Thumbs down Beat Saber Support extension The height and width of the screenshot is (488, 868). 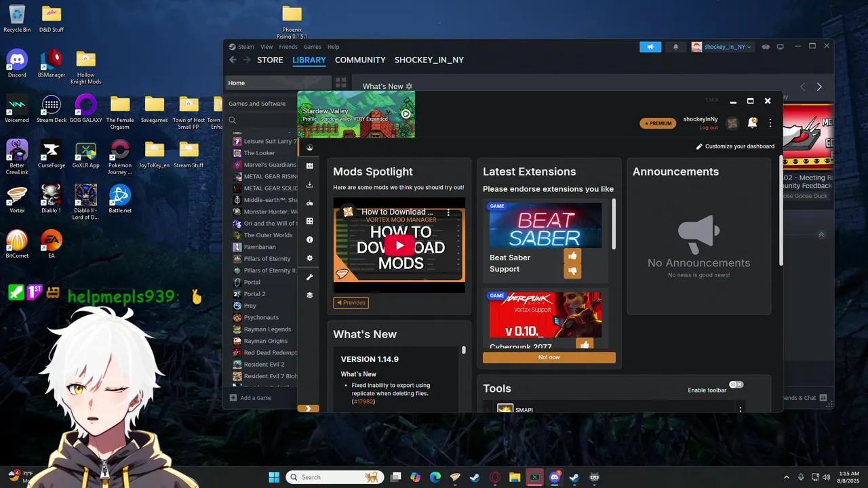pos(572,271)
